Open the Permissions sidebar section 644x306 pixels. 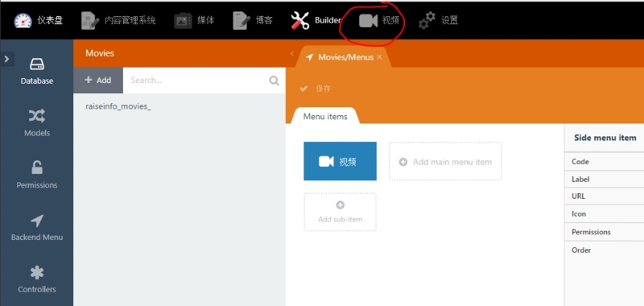pos(37,175)
